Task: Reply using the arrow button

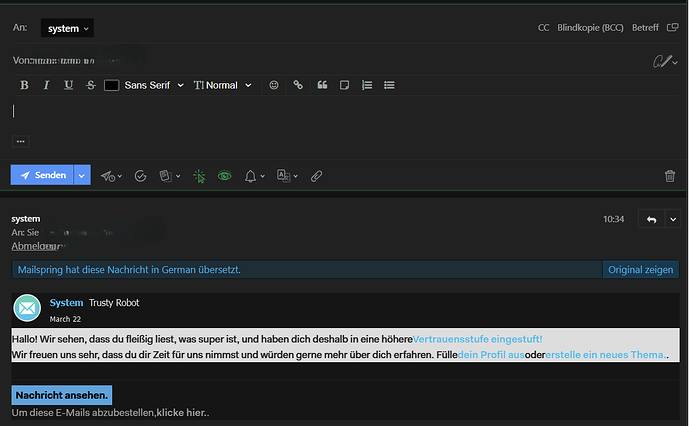Action: click(652, 219)
